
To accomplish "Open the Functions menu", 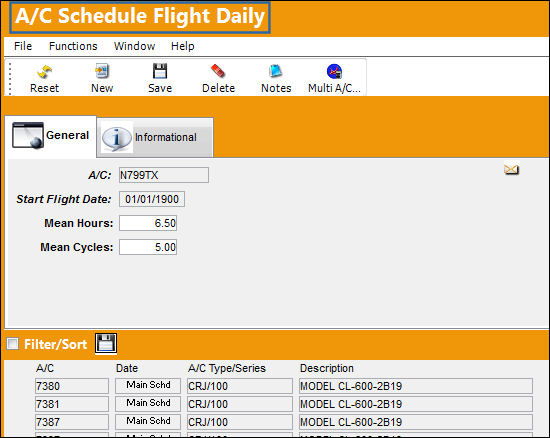I will (73, 46).
